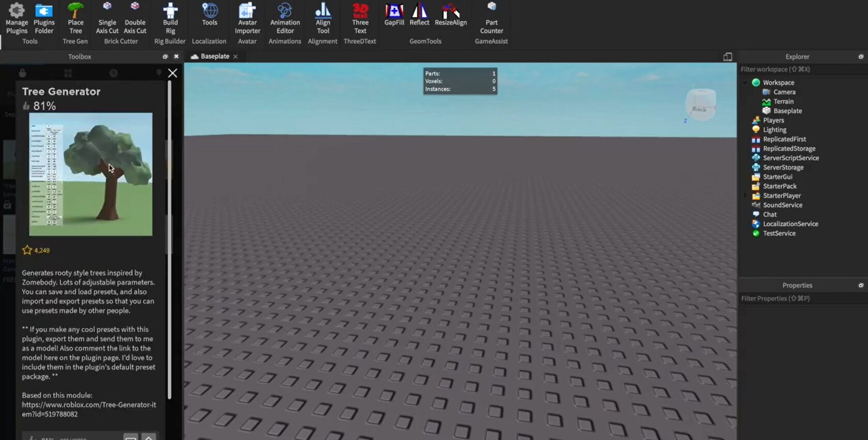Open the Localization Tools
Screen dimensions: 868x440
pos(209,14)
